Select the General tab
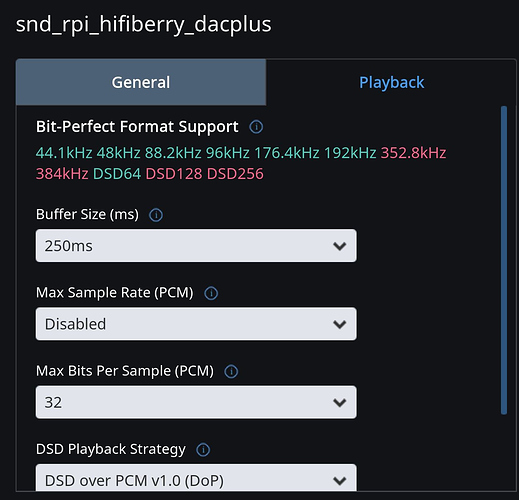The image size is (519, 500). point(141,82)
